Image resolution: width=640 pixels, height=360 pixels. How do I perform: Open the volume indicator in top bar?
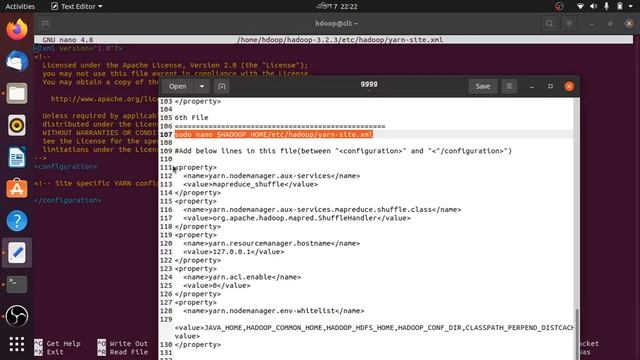pos(593,6)
